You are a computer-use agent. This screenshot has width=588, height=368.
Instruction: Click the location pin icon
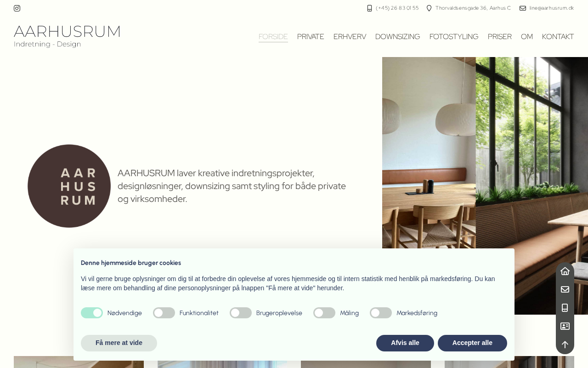pyautogui.click(x=429, y=8)
